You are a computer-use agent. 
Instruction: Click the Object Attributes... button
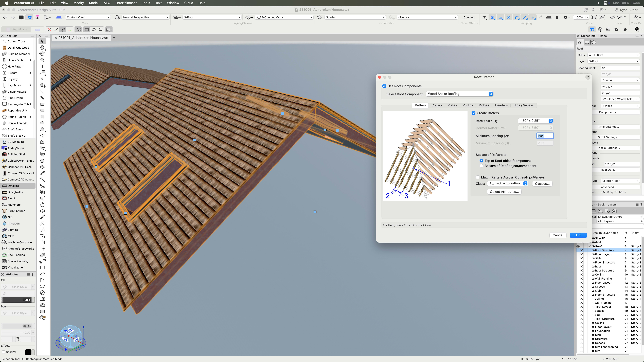coord(504,192)
